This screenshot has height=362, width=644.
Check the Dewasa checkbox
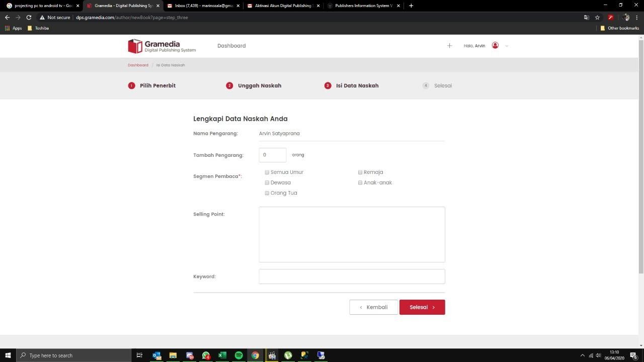pos(267,183)
